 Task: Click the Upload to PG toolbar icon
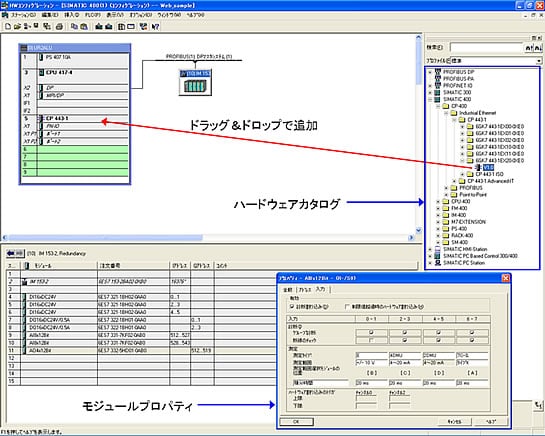[108, 26]
